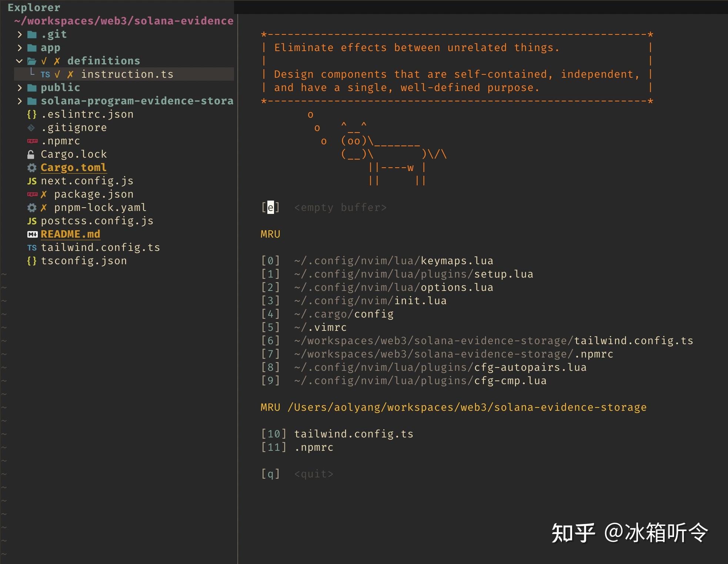Click the npm icon beside .npmrc
The width and height of the screenshot is (728, 564).
click(x=32, y=141)
